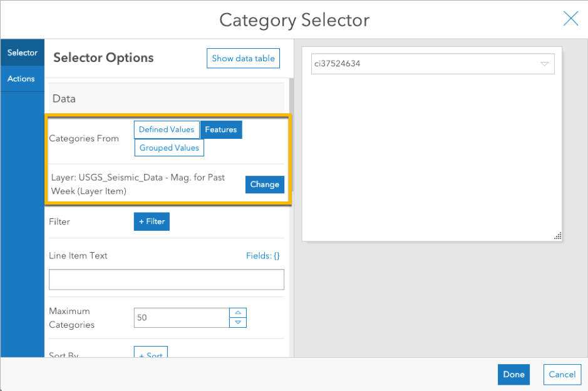Select Defined Values category source
Viewport: 588px width, 391px height.
tap(167, 129)
